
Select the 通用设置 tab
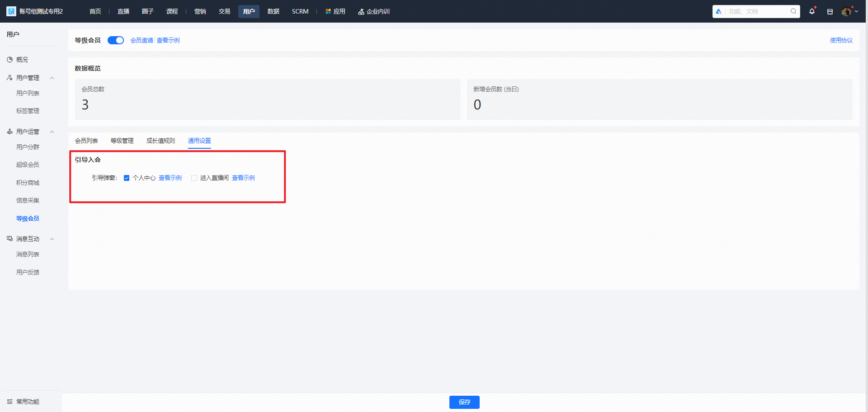tap(199, 141)
